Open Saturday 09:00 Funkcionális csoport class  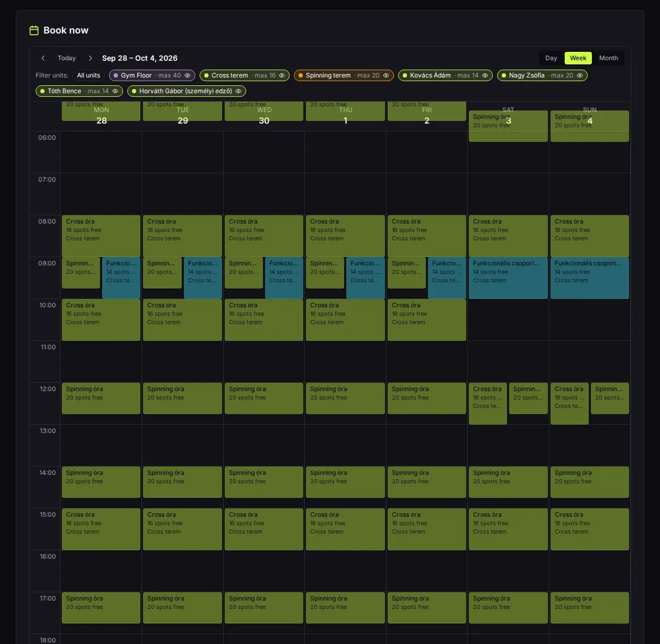(x=508, y=277)
